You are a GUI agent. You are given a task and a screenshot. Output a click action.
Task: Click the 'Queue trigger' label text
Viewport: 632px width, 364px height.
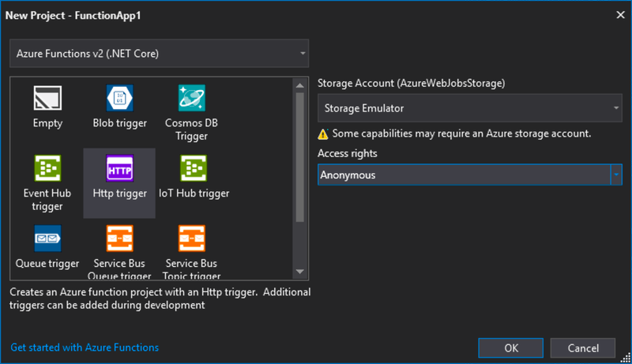pos(47,264)
